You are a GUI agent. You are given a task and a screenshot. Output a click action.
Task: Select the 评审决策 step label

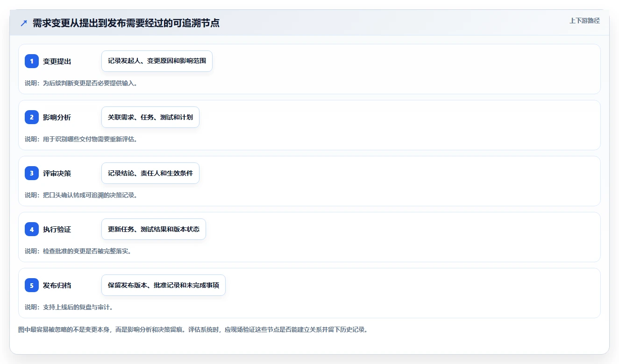pyautogui.click(x=57, y=173)
